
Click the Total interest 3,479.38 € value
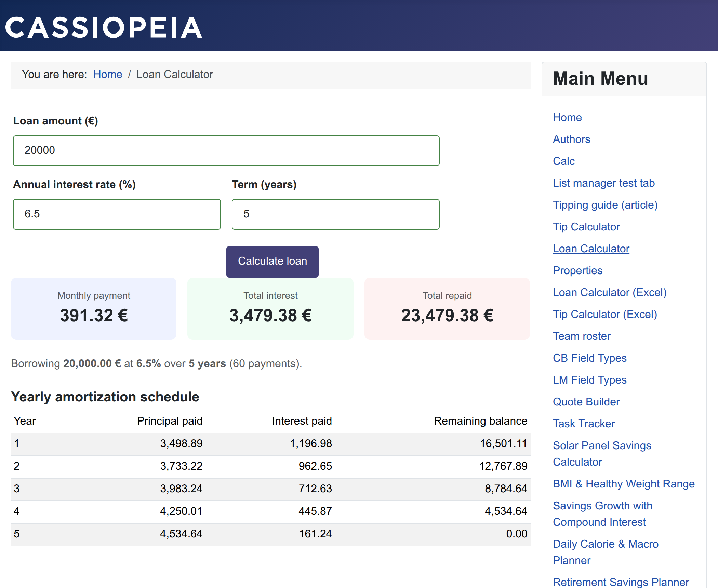coord(270,315)
